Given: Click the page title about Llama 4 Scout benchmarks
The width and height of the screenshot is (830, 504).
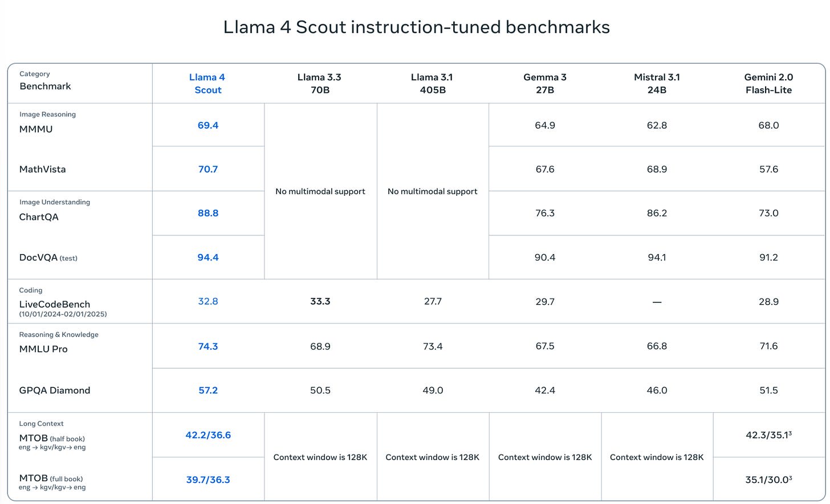Looking at the screenshot, I should [x=416, y=27].
